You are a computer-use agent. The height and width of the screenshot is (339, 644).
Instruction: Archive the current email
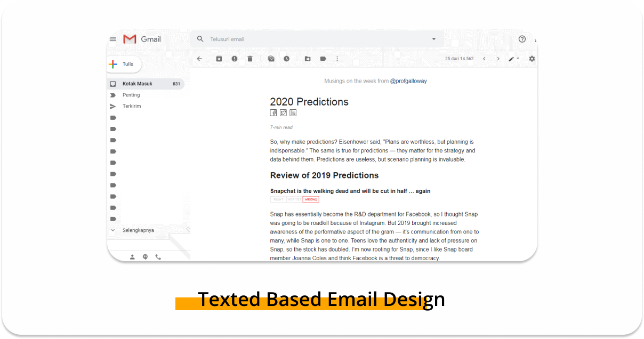(x=219, y=59)
